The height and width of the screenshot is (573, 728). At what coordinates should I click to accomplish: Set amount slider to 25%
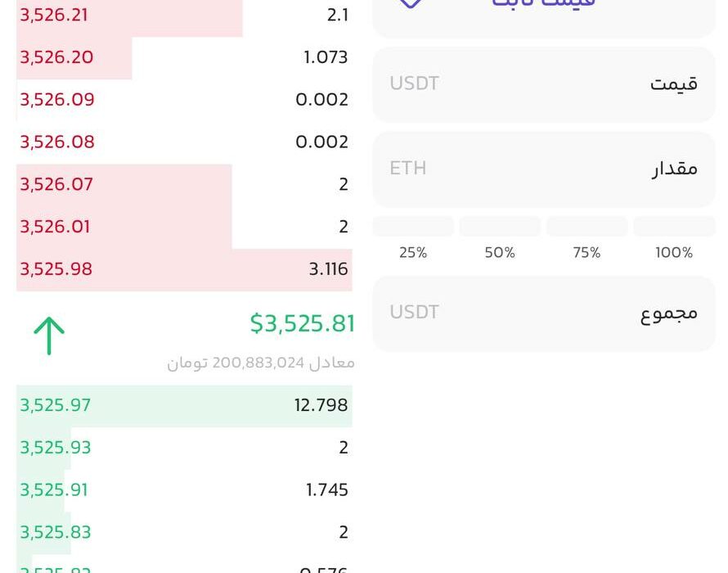(x=413, y=227)
